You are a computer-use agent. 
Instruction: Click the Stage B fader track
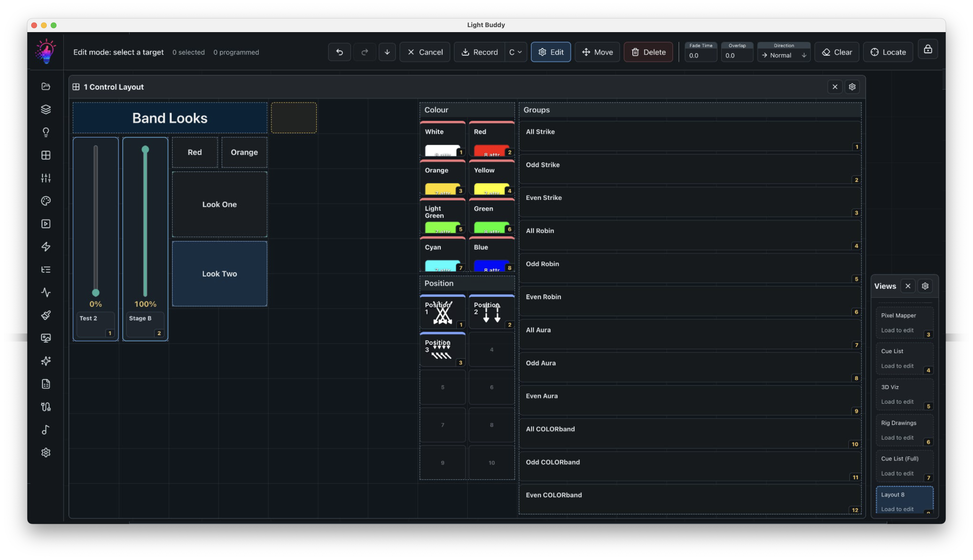[x=145, y=221]
